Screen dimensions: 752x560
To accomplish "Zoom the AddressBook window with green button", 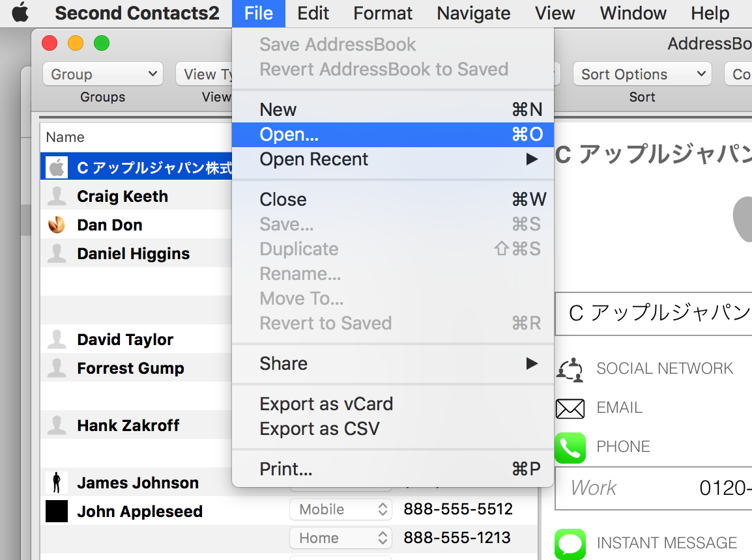I will point(101,43).
